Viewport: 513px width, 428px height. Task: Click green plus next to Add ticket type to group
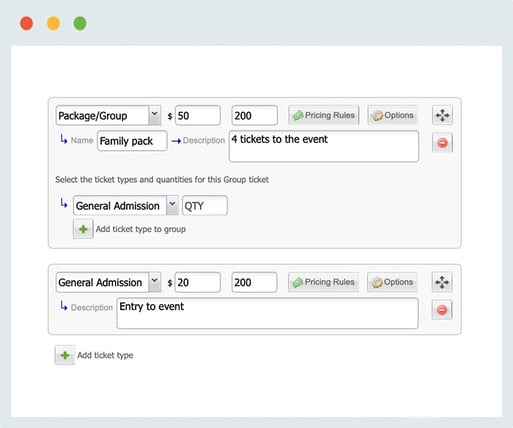point(83,229)
